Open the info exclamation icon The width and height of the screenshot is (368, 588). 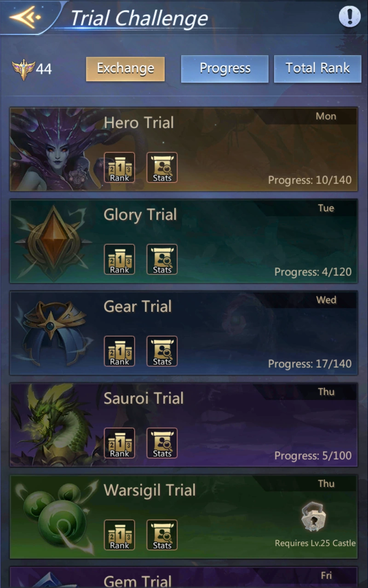[350, 17]
